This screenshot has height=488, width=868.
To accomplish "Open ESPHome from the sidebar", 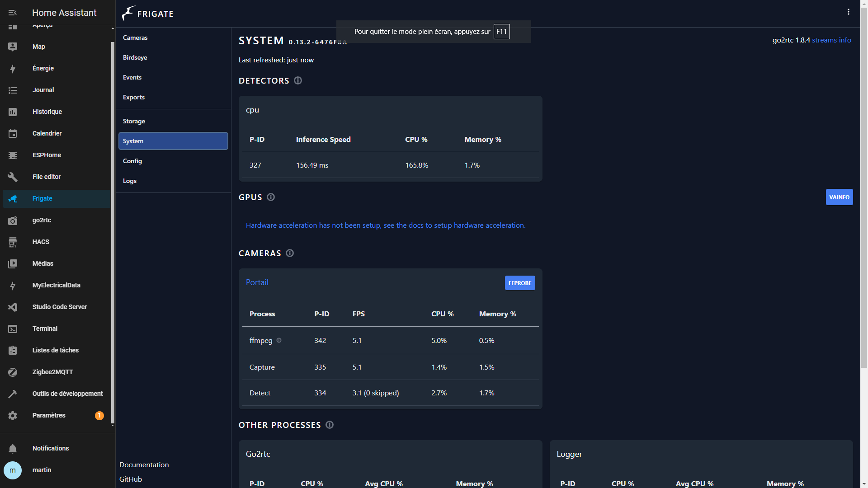I will (x=47, y=155).
